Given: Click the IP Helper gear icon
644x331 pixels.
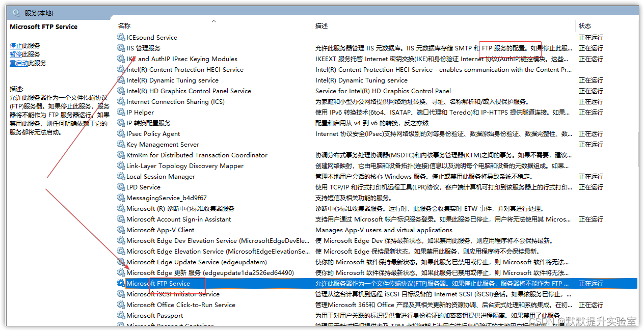Looking at the screenshot, I should [x=121, y=112].
